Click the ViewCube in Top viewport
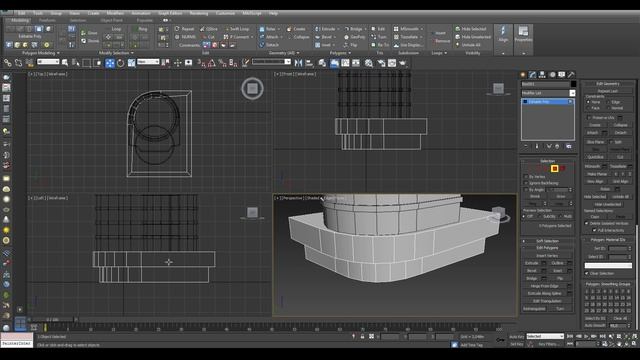 tap(252, 89)
